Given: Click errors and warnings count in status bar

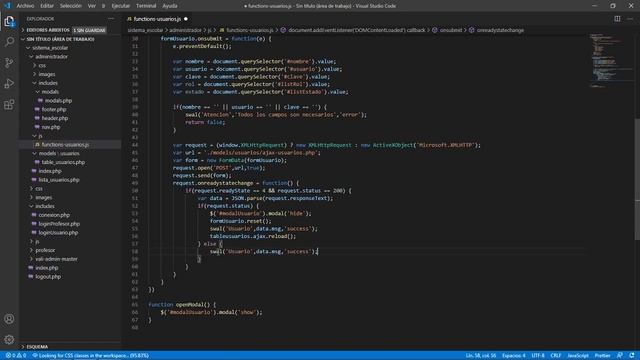Looking at the screenshot, I should coord(16,356).
